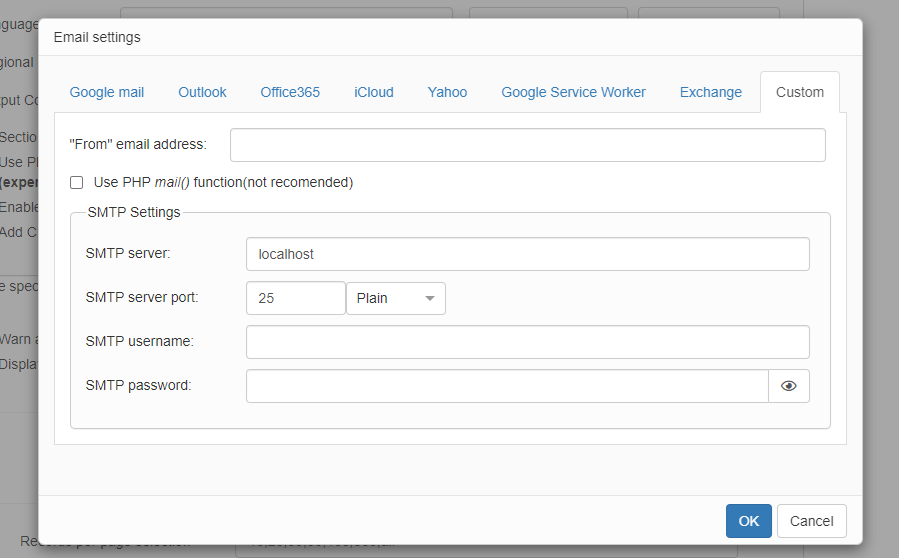
Task: Click the "SMTP server:" label
Action: (128, 253)
